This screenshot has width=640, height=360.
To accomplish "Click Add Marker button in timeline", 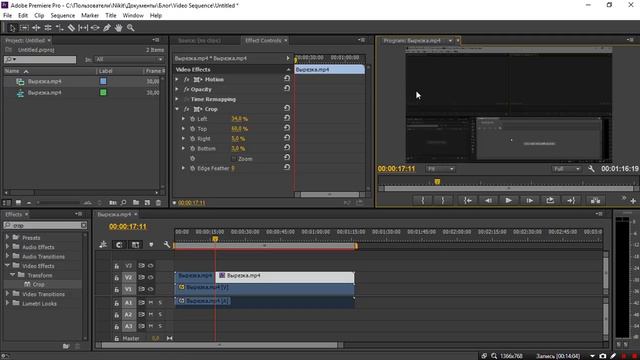I will 151,244.
